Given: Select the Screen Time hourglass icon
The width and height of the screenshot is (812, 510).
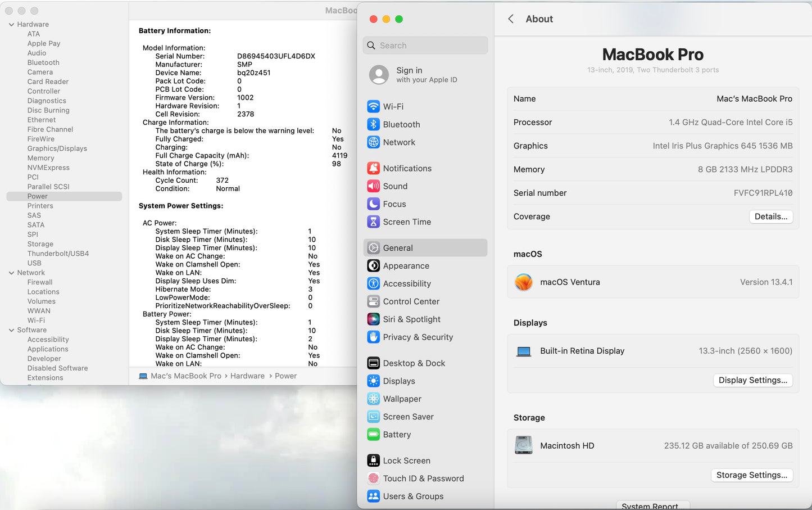Looking at the screenshot, I should coord(373,222).
